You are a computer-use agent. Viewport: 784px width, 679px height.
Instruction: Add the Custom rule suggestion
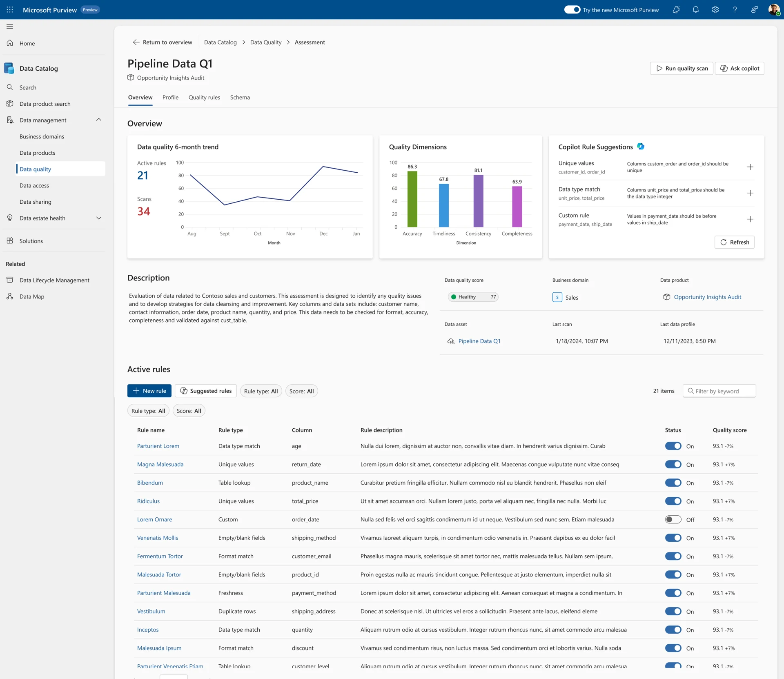coord(750,219)
